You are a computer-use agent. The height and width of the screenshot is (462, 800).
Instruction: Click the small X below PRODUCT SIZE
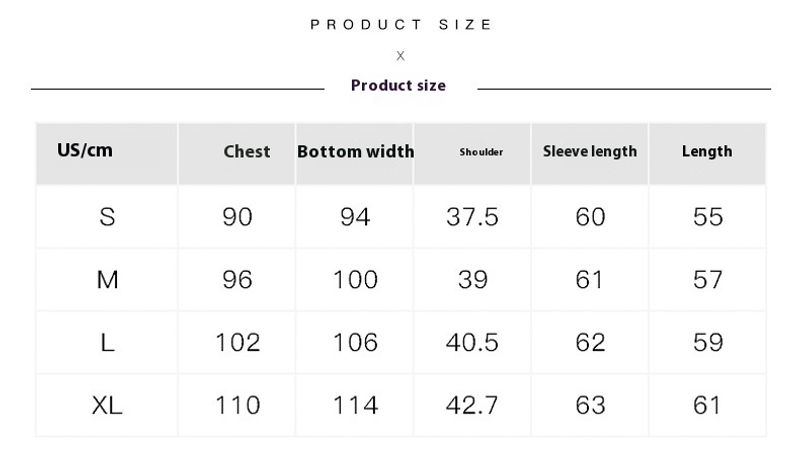[401, 56]
